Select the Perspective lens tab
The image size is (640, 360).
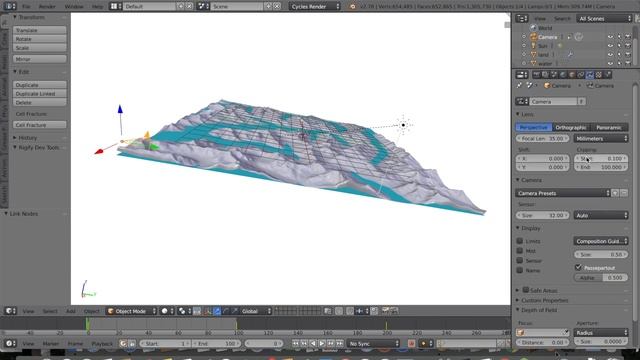(533, 127)
